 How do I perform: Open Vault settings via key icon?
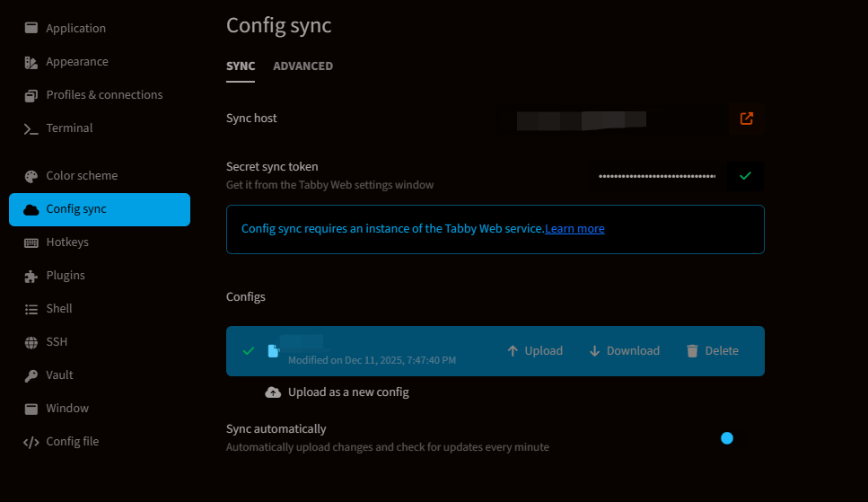click(31, 375)
